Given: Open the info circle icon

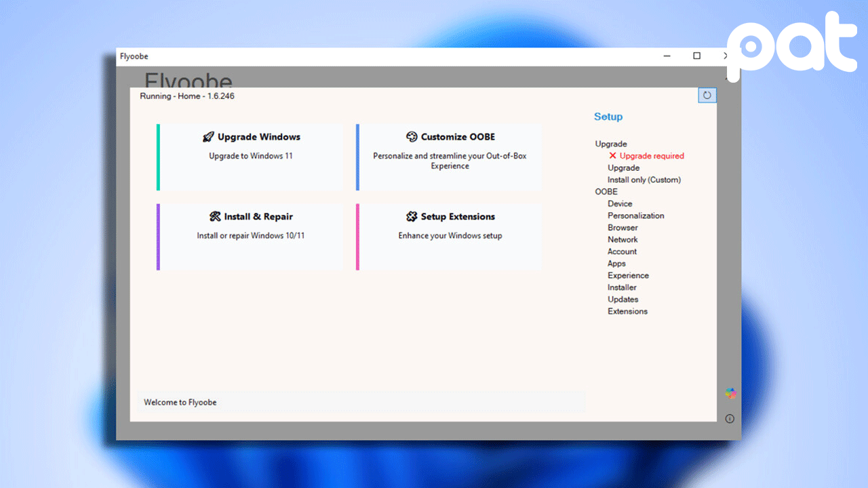Looking at the screenshot, I should click(x=730, y=419).
